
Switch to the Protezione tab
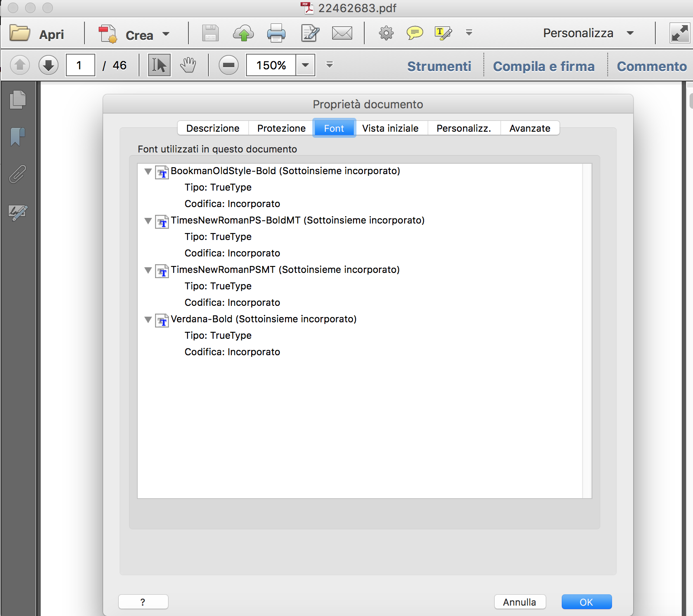(282, 128)
